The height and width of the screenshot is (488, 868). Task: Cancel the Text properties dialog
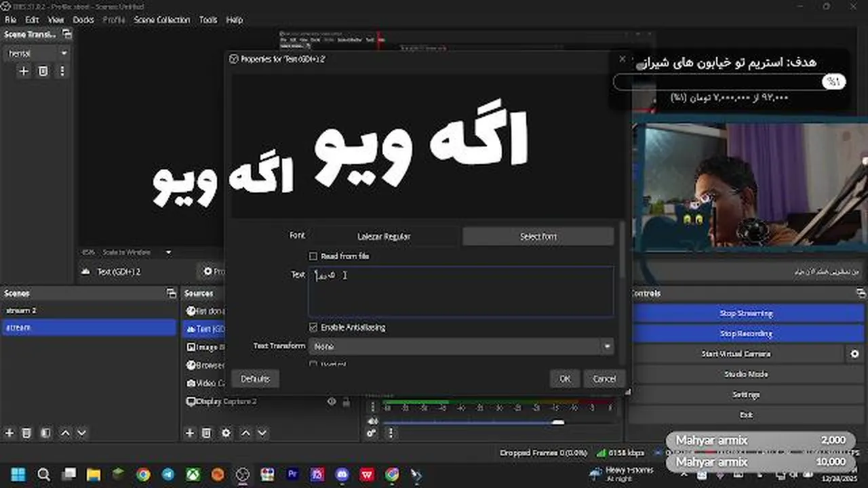pyautogui.click(x=604, y=379)
